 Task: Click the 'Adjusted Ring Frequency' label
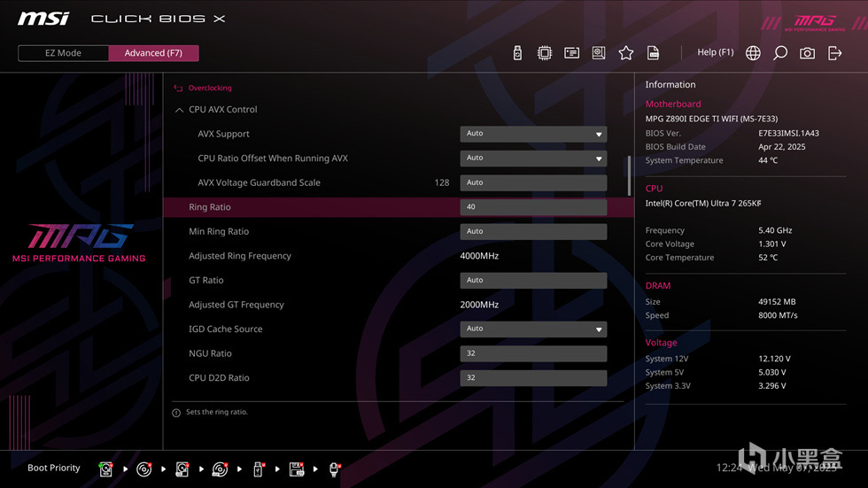[239, 256]
